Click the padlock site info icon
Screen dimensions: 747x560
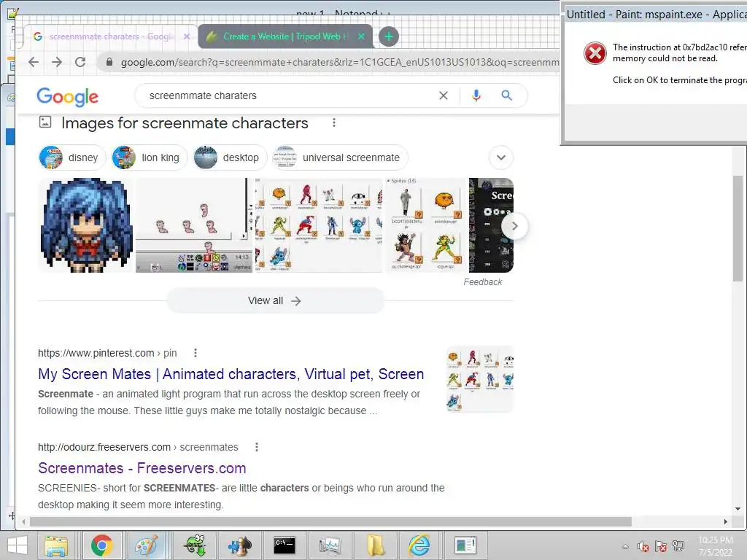[x=109, y=63]
